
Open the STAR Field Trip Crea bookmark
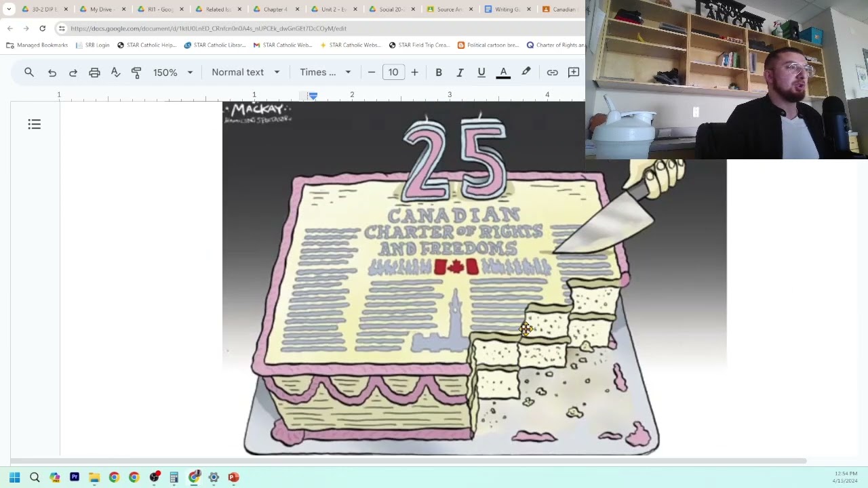[x=419, y=45]
